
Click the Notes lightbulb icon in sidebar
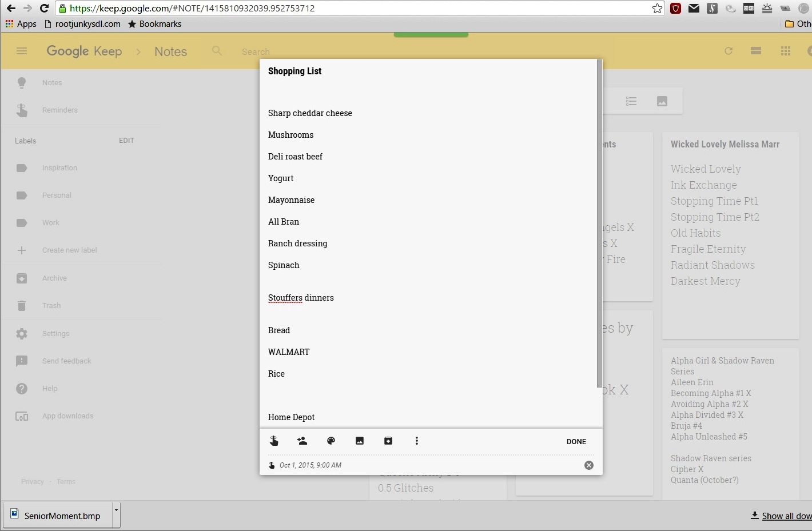pyautogui.click(x=22, y=83)
